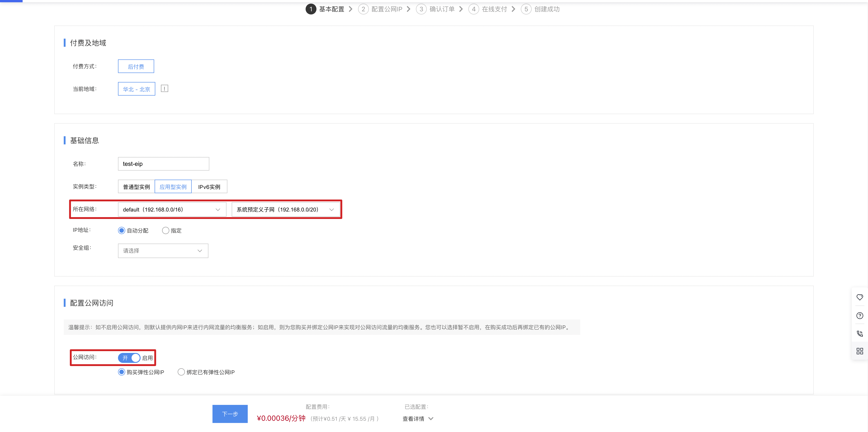Open the default (192.168.0.0/16) network dropdown
This screenshot has height=432, width=868.
tap(172, 209)
